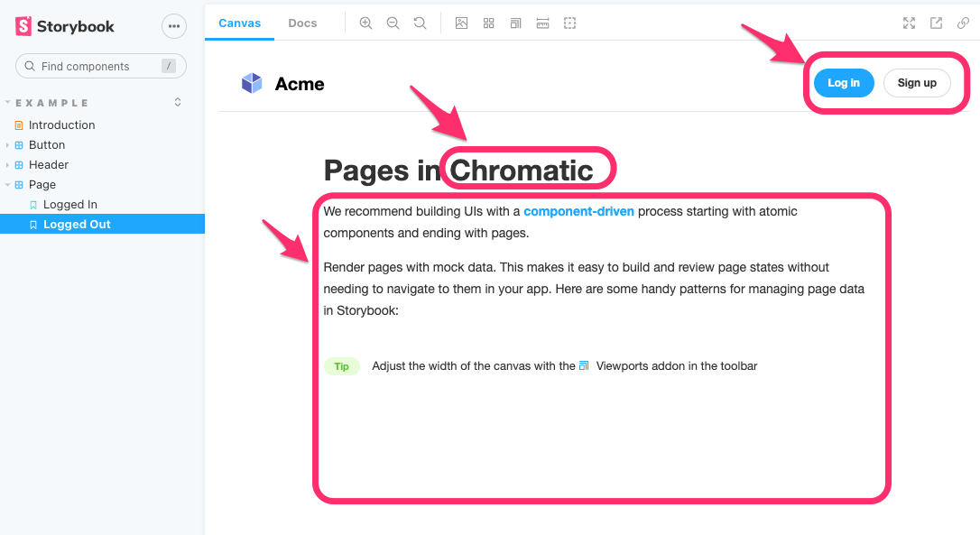
Task: Switch to the Canvas tab
Action: click(239, 23)
